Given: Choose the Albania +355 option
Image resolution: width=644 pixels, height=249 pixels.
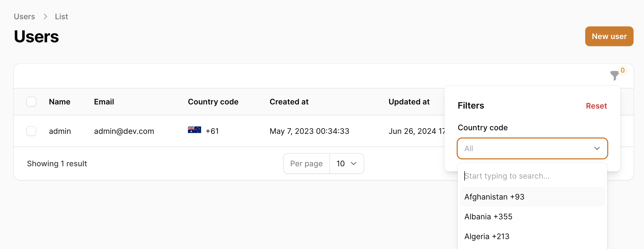Looking at the screenshot, I should click(x=488, y=217).
